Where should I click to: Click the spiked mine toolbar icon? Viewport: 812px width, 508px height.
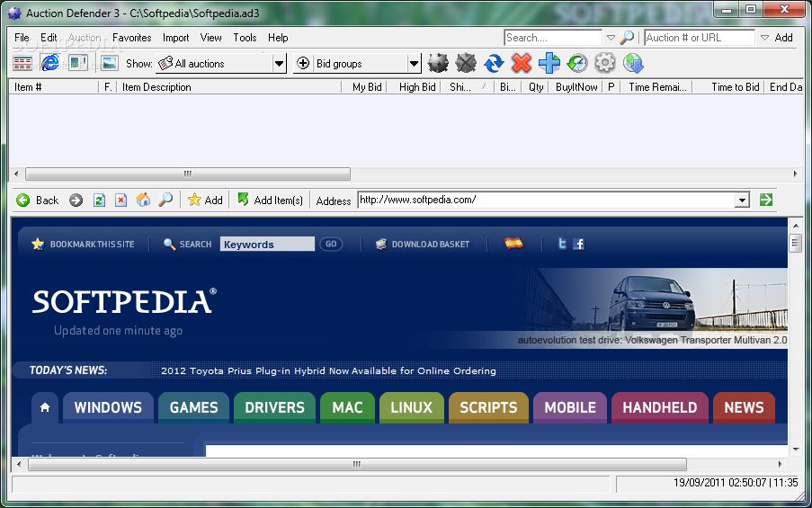pos(438,63)
